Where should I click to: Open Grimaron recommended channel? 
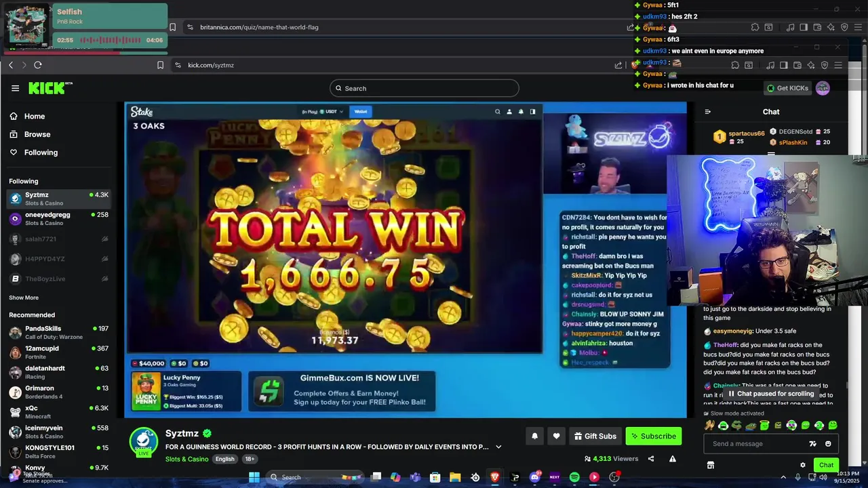point(58,392)
